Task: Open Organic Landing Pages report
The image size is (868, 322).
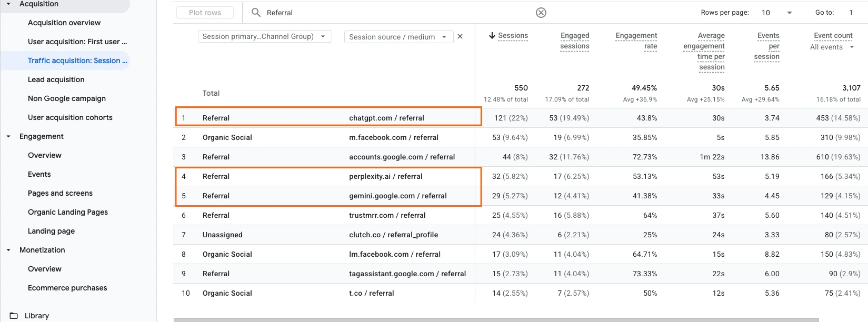Action: pos(68,212)
